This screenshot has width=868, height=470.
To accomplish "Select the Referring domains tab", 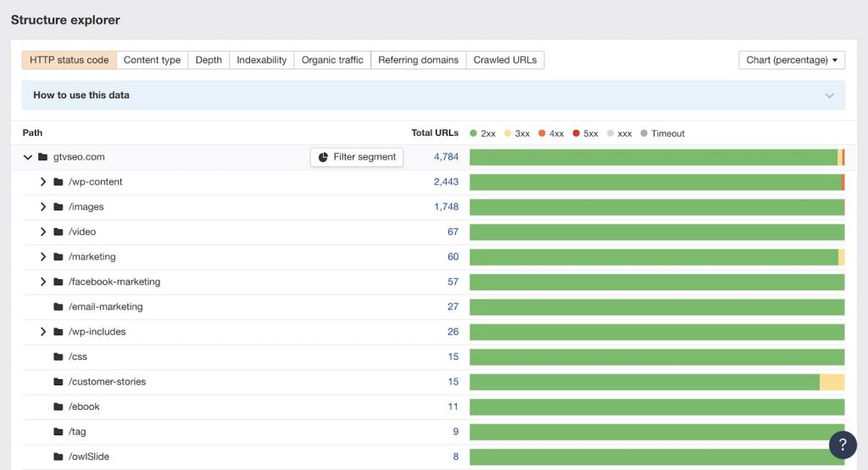I will click(x=418, y=60).
